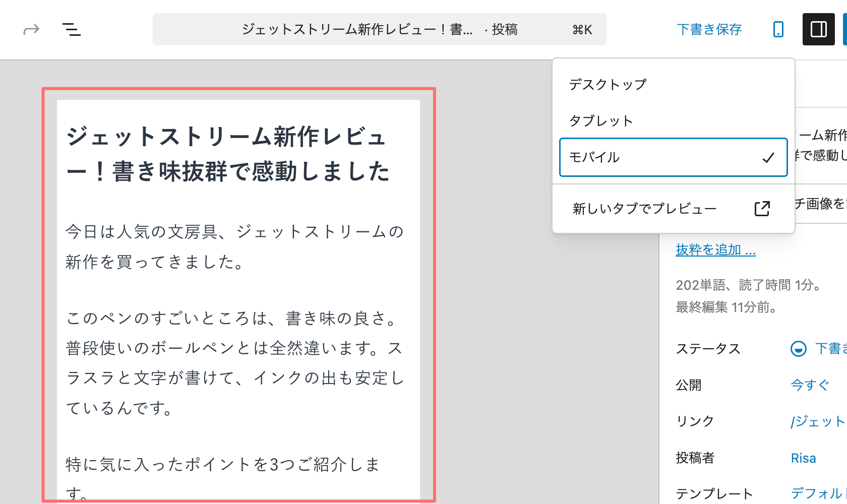Screen dimensions: 847x504
Task: Open the post link /ジェット setting
Action: pos(819,421)
